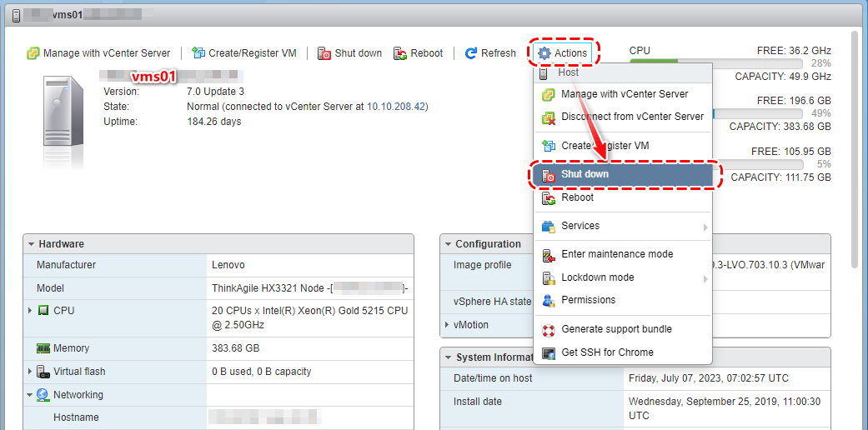Select Shut down from the Actions menu
868x430 pixels.
tap(585, 175)
